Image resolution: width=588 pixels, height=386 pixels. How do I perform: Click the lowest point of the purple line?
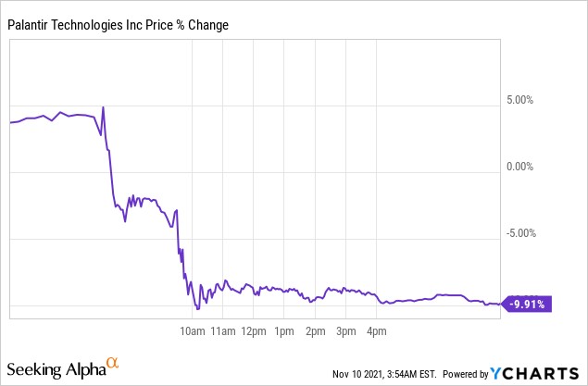(x=198, y=309)
